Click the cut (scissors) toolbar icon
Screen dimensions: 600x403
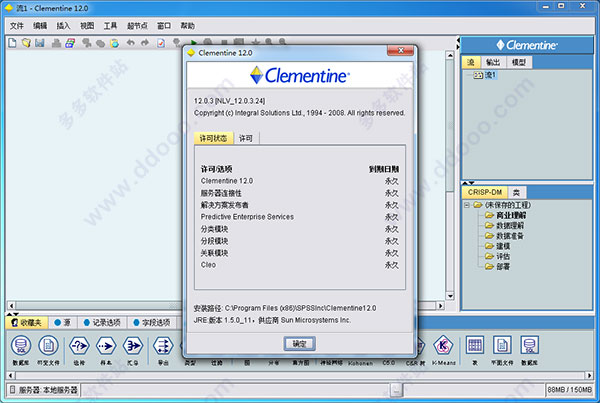[86, 43]
